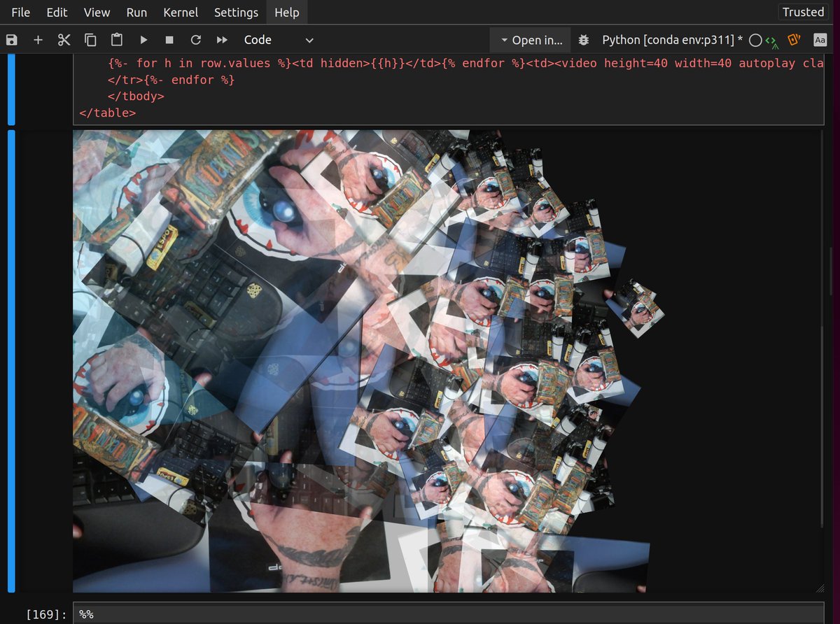The image size is (840, 624).
Task: Open the File menu
Action: 20,12
